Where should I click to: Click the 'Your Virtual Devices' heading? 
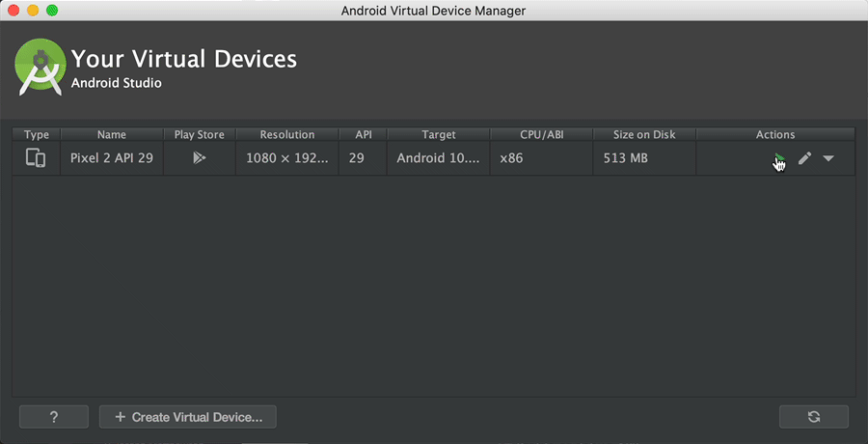tap(184, 59)
